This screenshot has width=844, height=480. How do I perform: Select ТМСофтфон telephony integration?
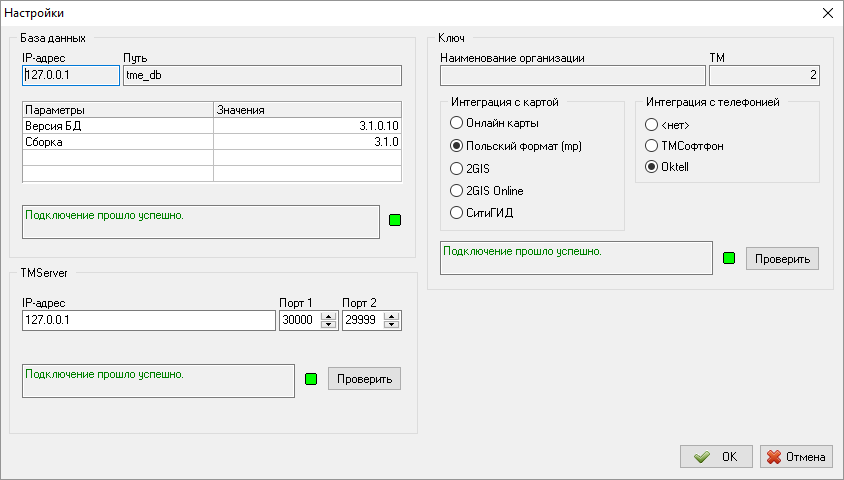652,145
